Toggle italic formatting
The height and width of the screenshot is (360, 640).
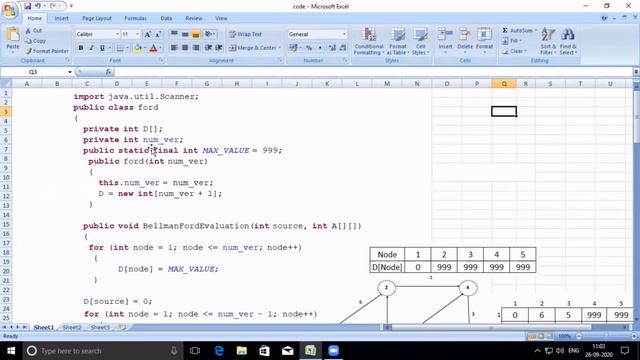(x=91, y=48)
